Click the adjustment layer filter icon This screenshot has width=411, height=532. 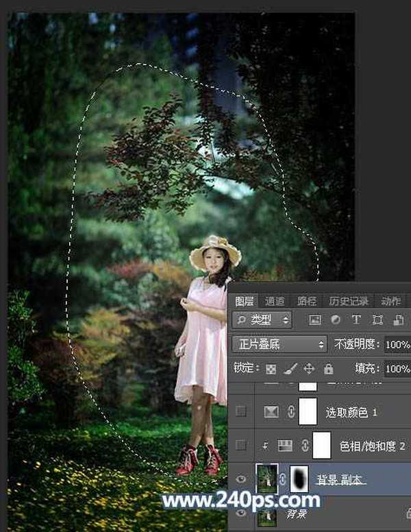pos(336,320)
